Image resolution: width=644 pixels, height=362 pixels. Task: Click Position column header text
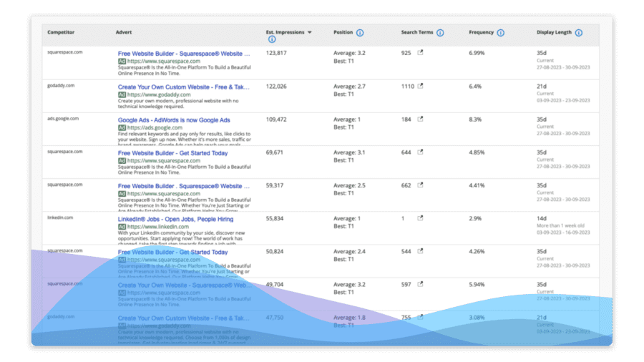point(343,32)
